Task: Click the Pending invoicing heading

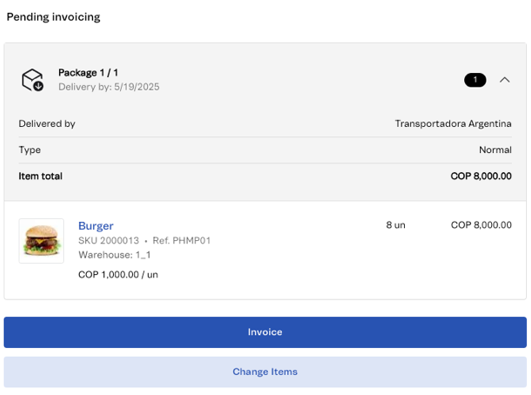Action: [x=54, y=17]
